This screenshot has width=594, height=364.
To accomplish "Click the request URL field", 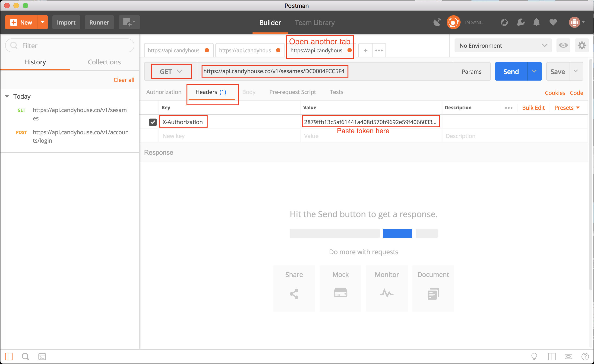I will tap(325, 71).
